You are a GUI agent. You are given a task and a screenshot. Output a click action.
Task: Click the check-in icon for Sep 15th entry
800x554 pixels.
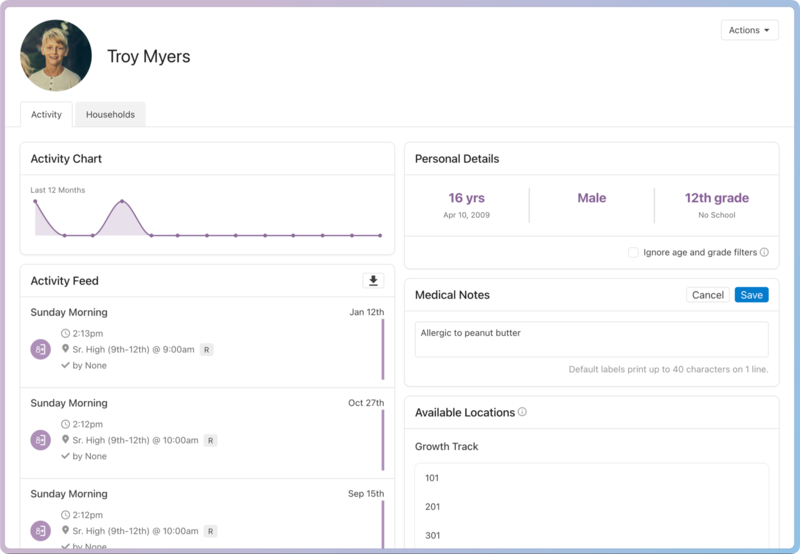40,531
